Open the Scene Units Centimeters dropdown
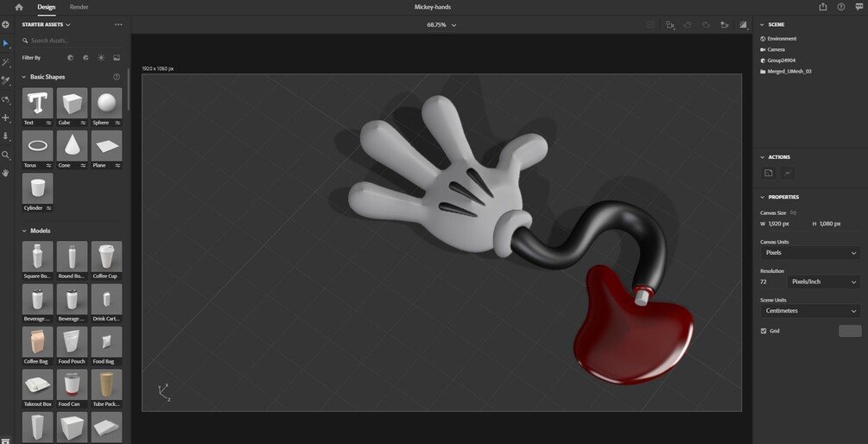 (810, 311)
